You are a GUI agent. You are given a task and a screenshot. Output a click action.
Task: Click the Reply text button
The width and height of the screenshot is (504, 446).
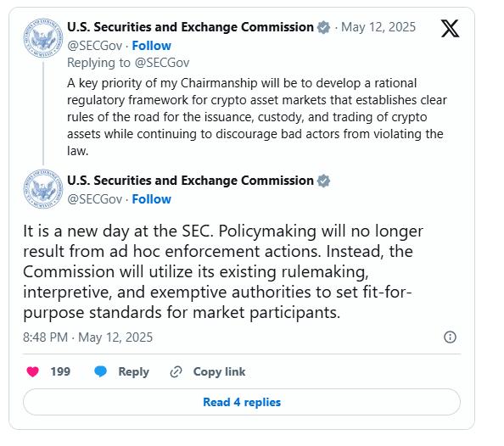134,371
